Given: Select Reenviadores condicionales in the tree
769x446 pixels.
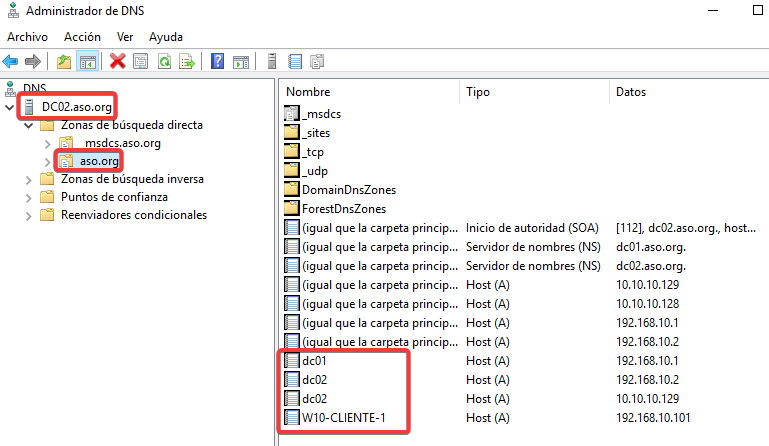Looking at the screenshot, I should (x=133, y=215).
